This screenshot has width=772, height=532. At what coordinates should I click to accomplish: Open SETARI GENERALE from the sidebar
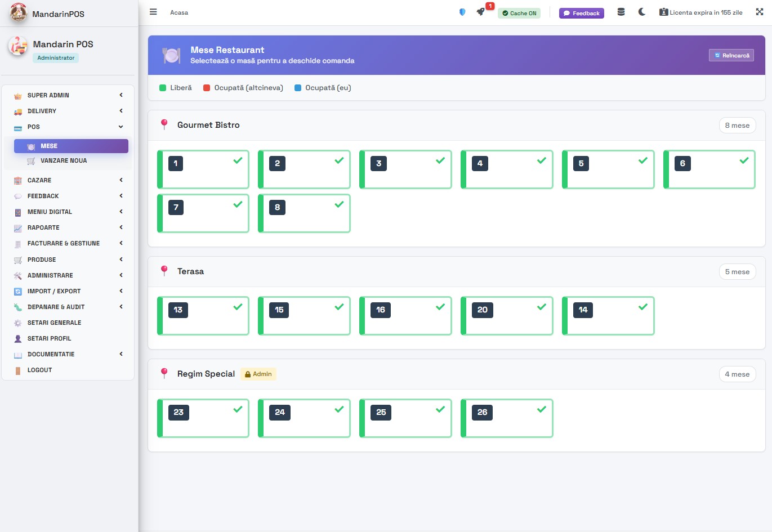[54, 323]
